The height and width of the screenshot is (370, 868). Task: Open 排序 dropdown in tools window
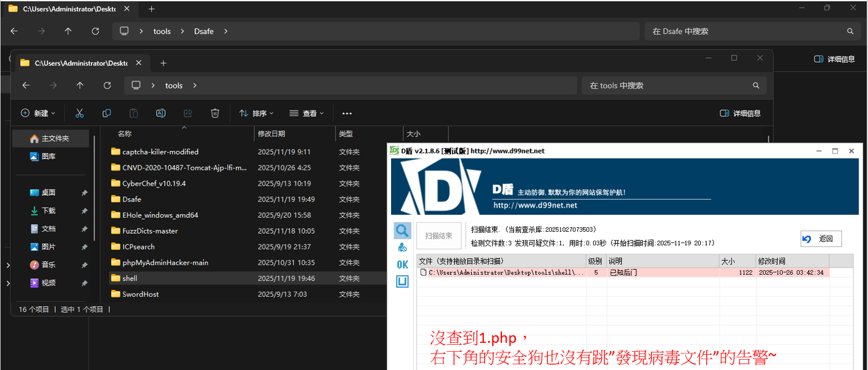coord(257,113)
